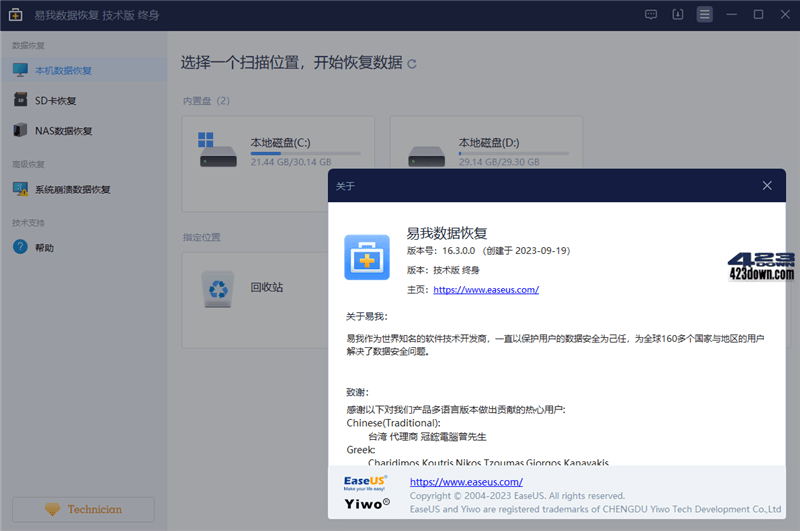Viewport: 800px width, 531px height.
Task: Open the 主页 easeus.com link
Action: (x=486, y=290)
